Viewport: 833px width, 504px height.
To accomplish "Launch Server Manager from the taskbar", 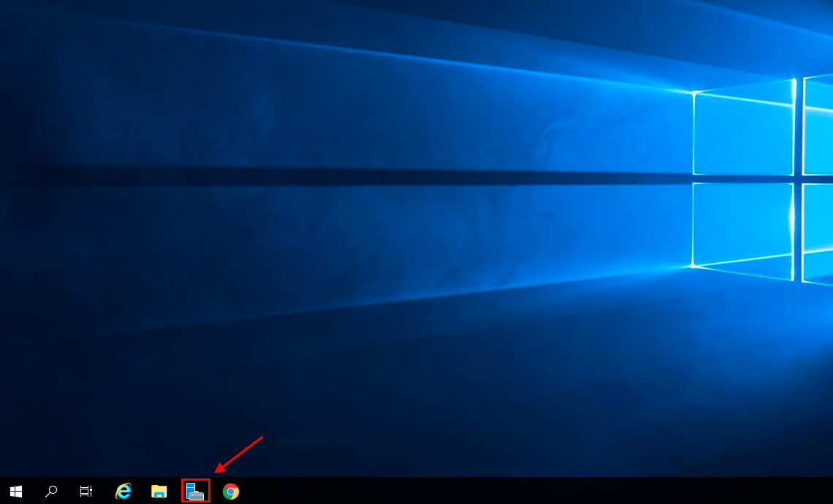I will (x=196, y=492).
